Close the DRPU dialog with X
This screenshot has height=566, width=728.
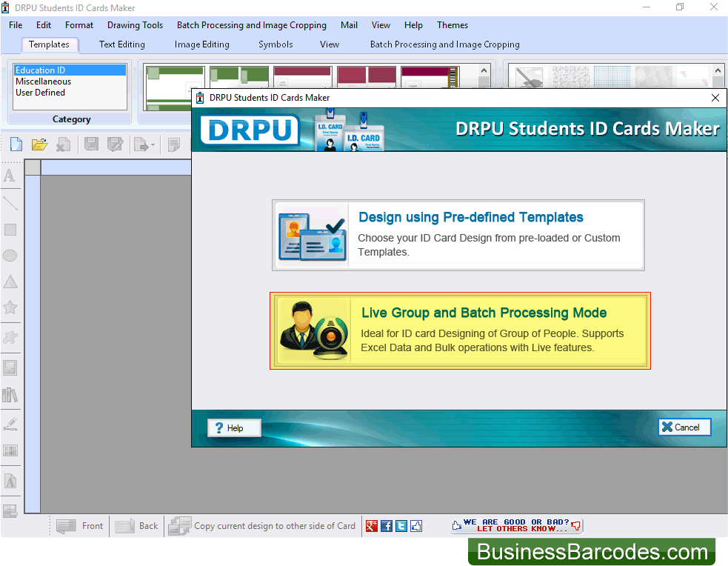pyautogui.click(x=715, y=98)
